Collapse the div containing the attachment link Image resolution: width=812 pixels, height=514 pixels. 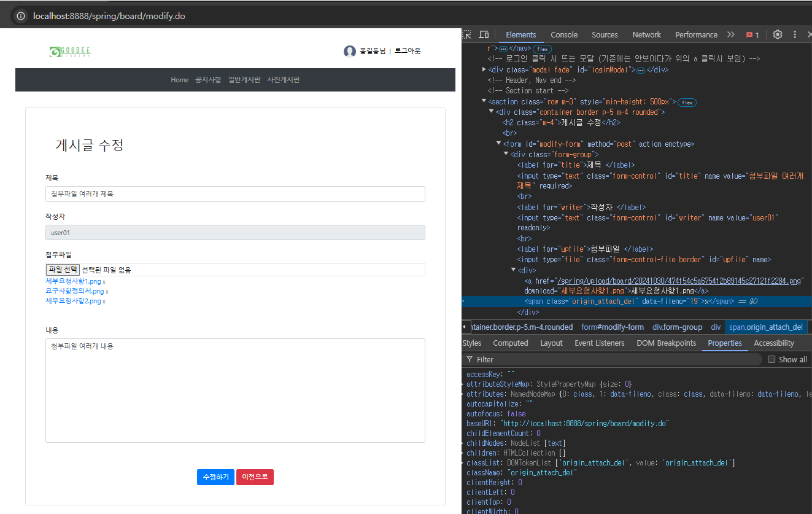tap(513, 270)
